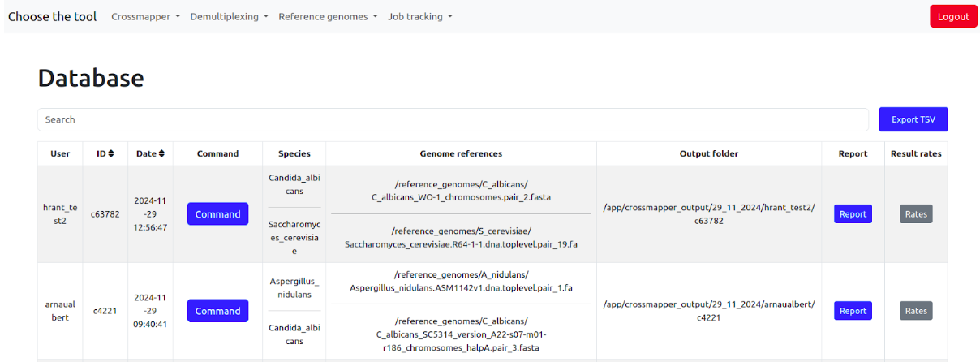Sort the table by Date column arrows

(161, 153)
